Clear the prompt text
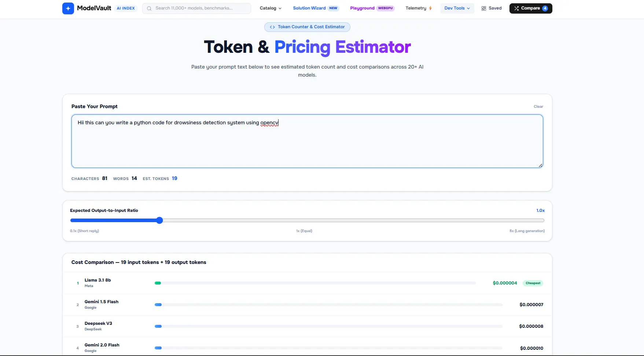The image size is (644, 356). click(538, 107)
